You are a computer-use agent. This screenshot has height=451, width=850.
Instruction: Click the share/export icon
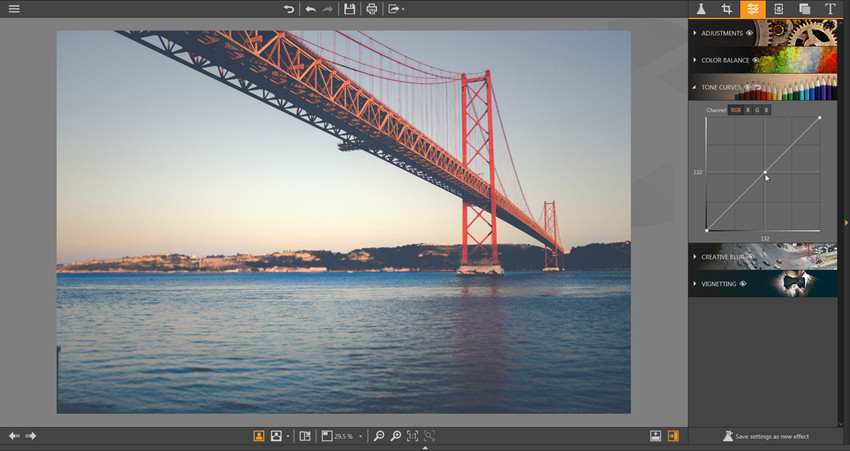394,9
